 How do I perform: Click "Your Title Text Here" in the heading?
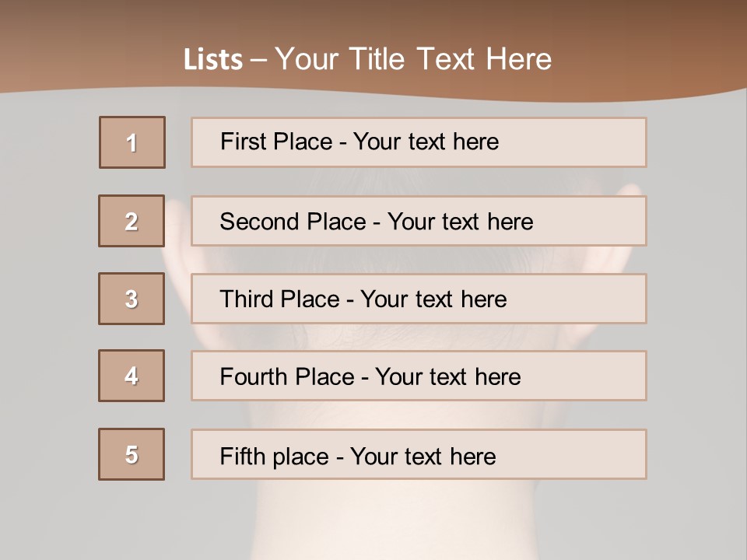pyautogui.click(x=413, y=59)
